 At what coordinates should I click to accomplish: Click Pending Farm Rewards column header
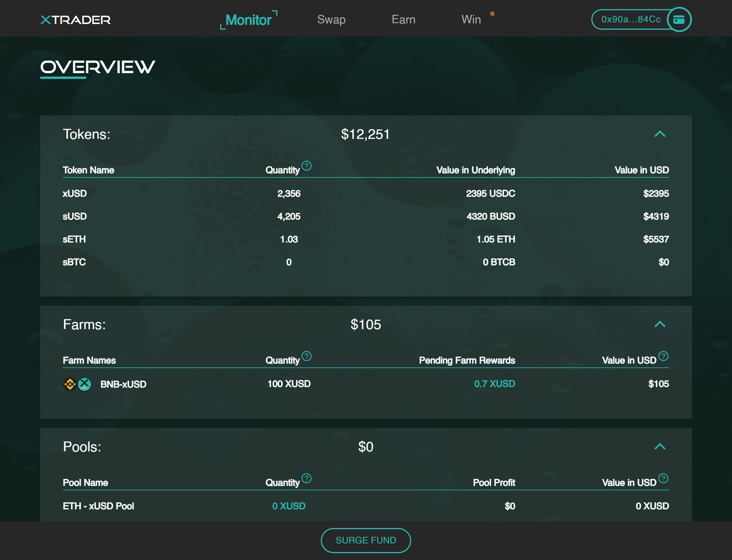click(x=467, y=360)
